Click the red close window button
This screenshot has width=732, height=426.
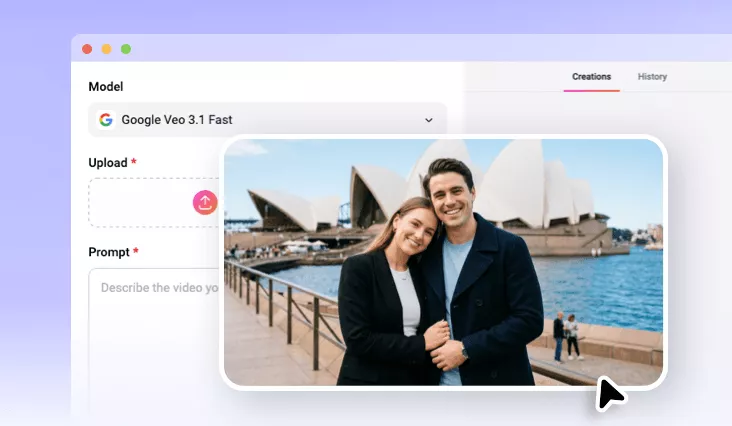pos(87,49)
